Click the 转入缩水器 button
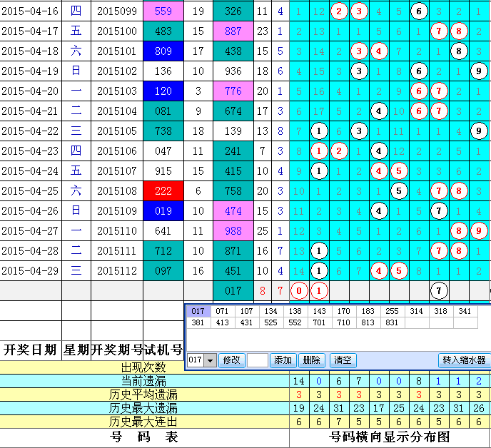491x448 pixels. click(x=463, y=360)
